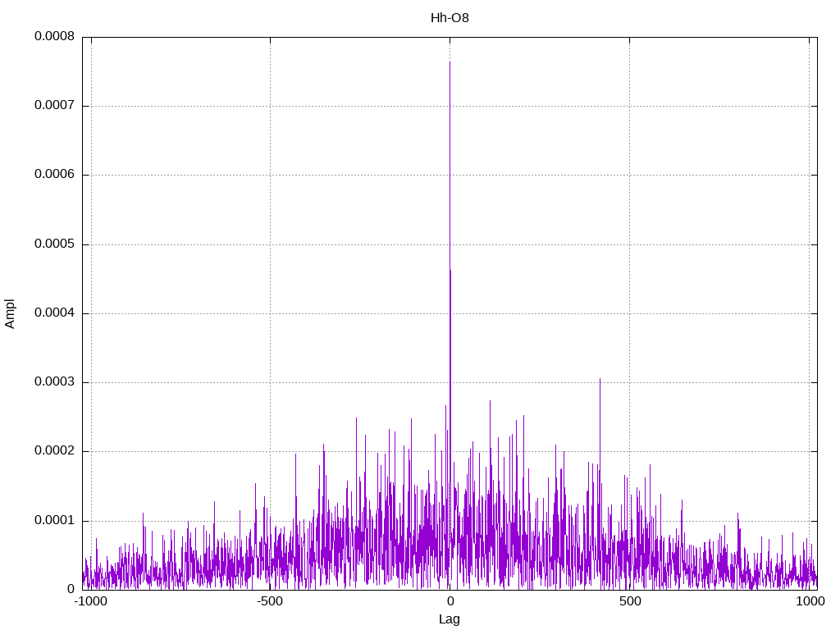Click the x-axis tick value -500
Image resolution: width=840 pixels, height=630 pixels.
click(x=269, y=601)
